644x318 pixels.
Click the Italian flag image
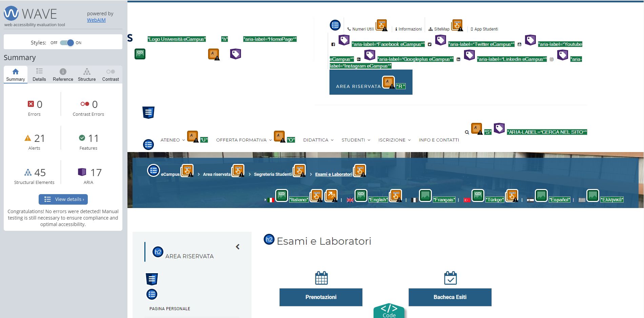point(270,200)
